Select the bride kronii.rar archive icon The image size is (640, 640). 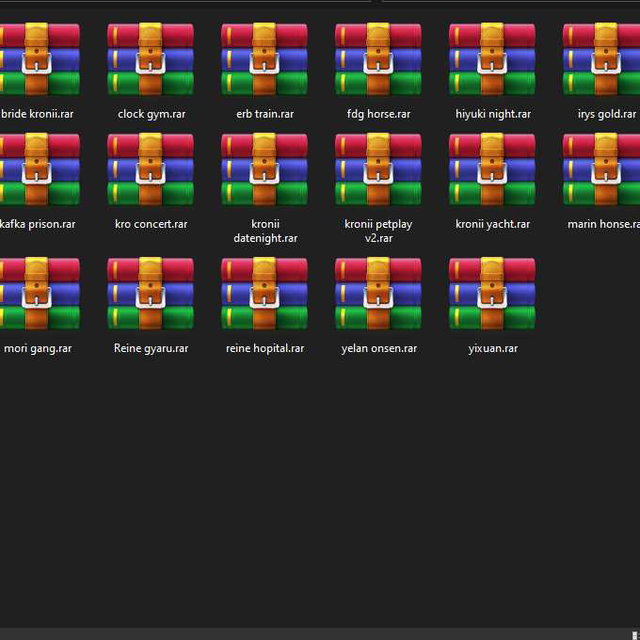tap(40, 60)
